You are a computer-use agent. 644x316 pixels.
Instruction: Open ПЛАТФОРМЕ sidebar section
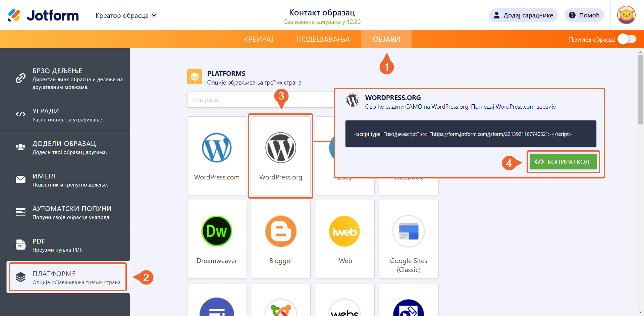click(67, 277)
